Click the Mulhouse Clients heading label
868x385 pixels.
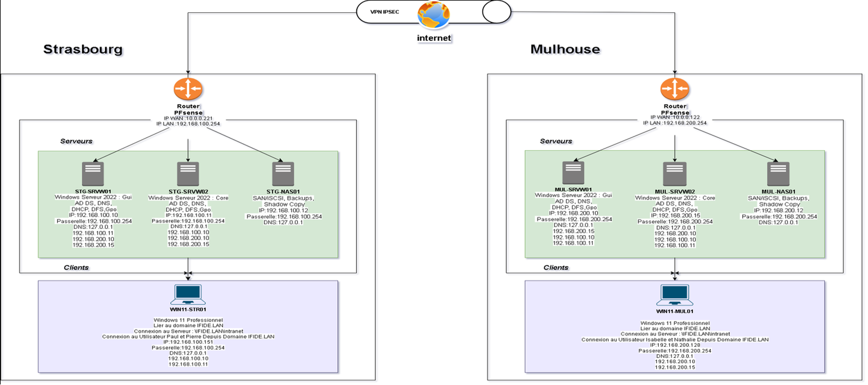click(x=556, y=267)
